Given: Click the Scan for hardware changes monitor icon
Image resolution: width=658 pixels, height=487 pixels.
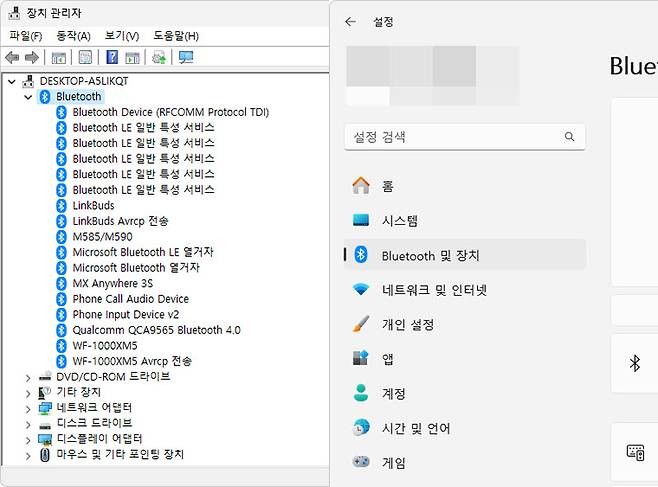Looking at the screenshot, I should 186,57.
